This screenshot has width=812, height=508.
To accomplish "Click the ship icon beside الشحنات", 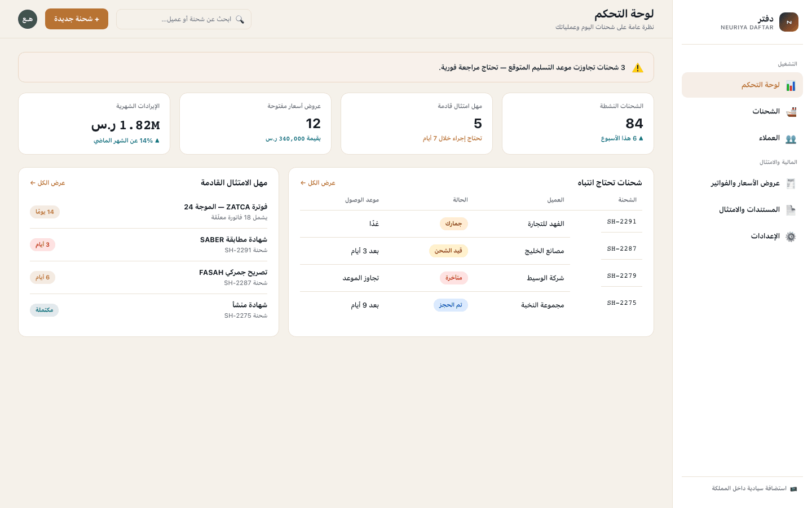I will (791, 112).
